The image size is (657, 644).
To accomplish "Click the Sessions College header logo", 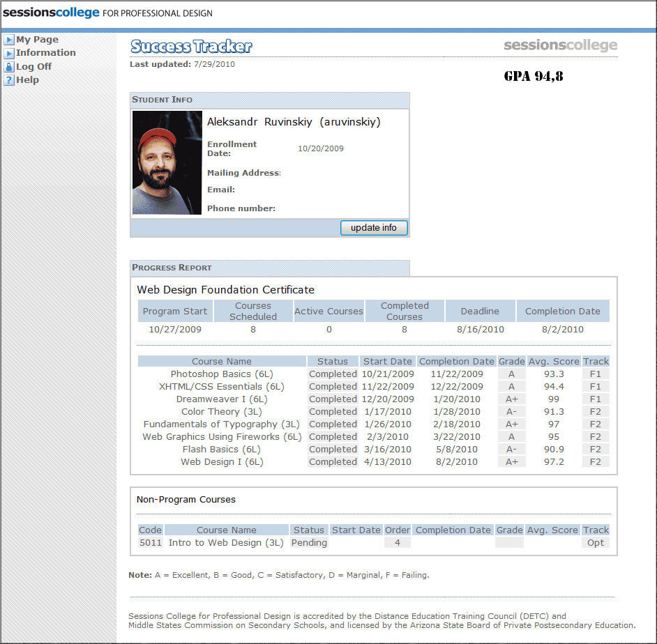I will click(x=52, y=13).
